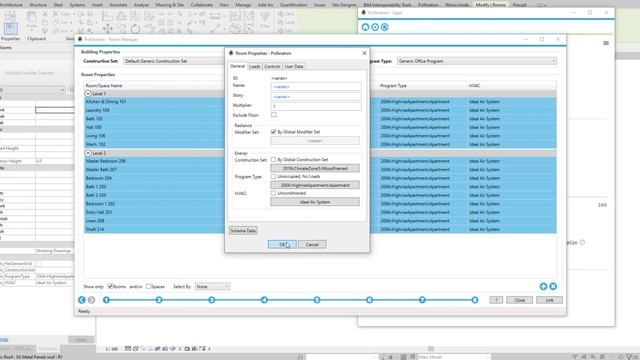This screenshot has height=360, width=640.
Task: Click the blue X circle icon
Action: 553,287
